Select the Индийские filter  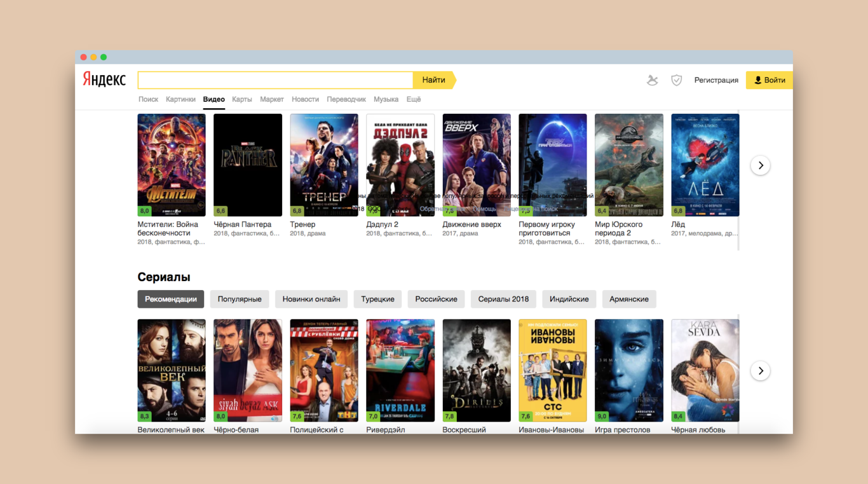[x=569, y=299]
